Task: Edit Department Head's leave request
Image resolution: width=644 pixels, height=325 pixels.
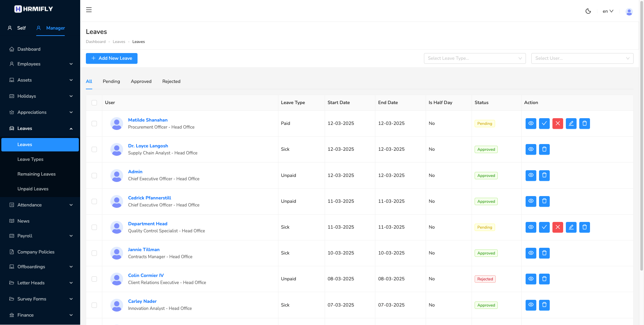Action: (x=571, y=227)
